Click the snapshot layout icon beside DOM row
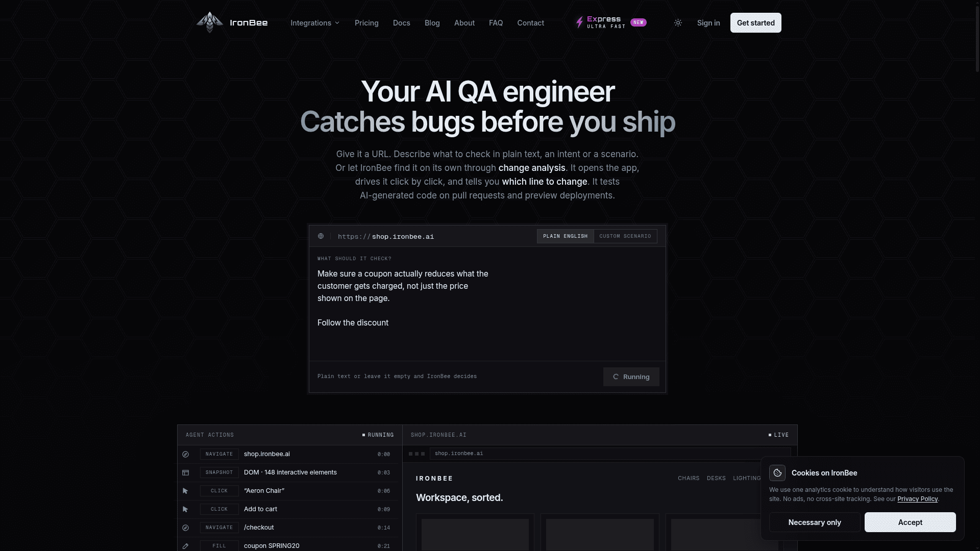The height and width of the screenshot is (551, 980). pyautogui.click(x=186, y=472)
